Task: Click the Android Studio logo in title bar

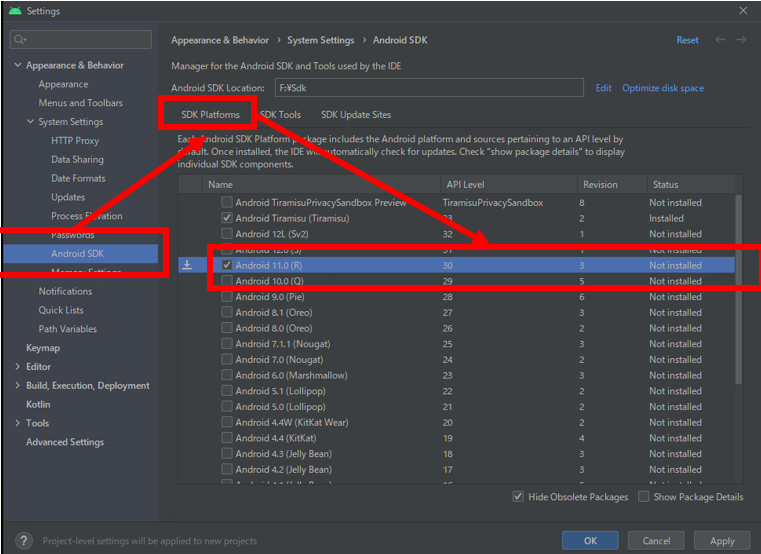Action: [15, 10]
